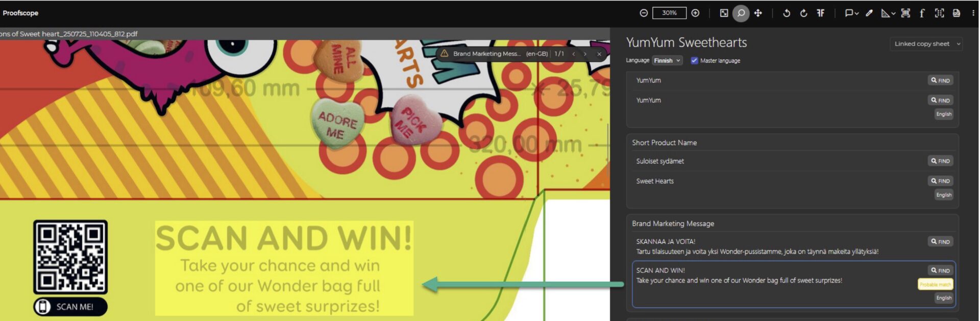The height and width of the screenshot is (321, 980).
Task: Open the annotation comment tool dropdown
Action: [x=851, y=13]
